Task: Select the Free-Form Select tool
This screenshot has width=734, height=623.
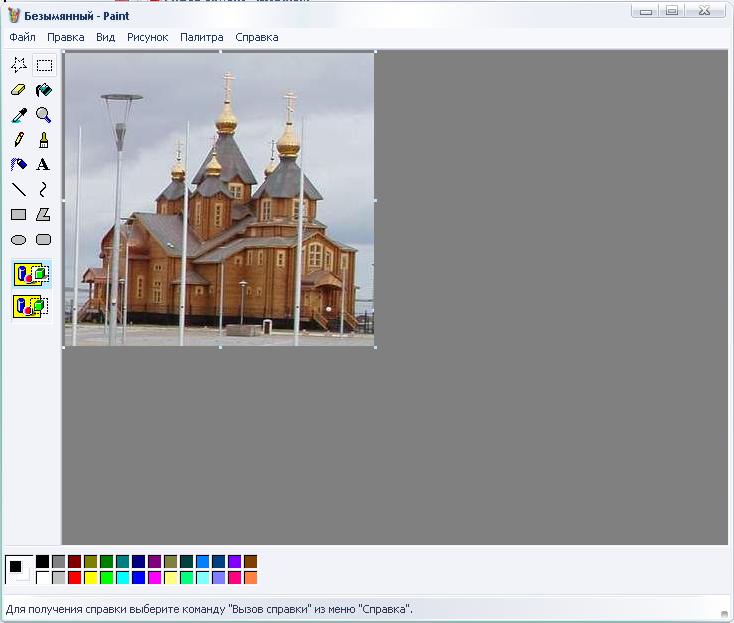Action: click(18, 66)
